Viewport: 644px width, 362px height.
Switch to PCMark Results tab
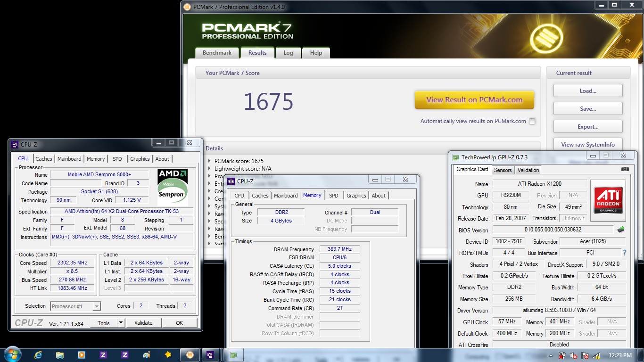click(257, 53)
